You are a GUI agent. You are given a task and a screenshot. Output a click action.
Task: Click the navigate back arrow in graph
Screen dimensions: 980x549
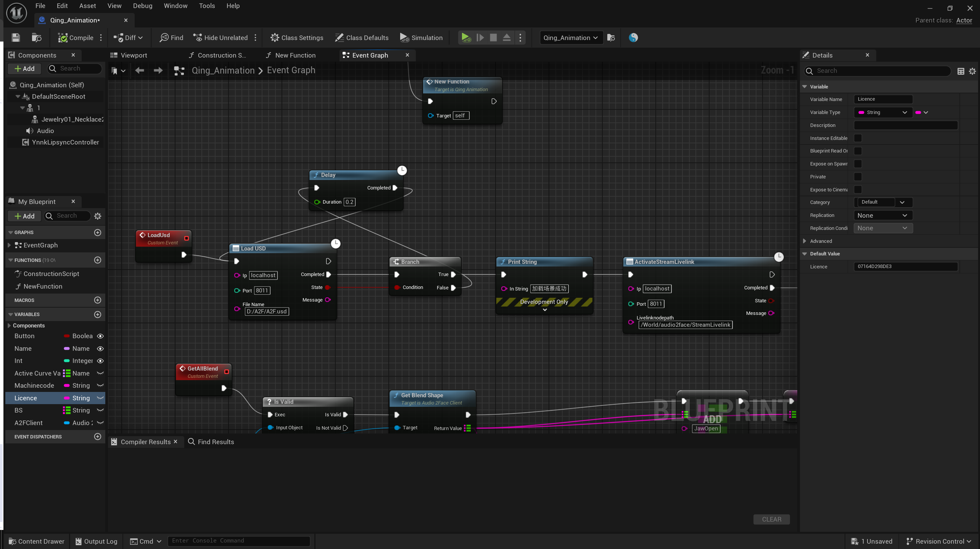140,71
